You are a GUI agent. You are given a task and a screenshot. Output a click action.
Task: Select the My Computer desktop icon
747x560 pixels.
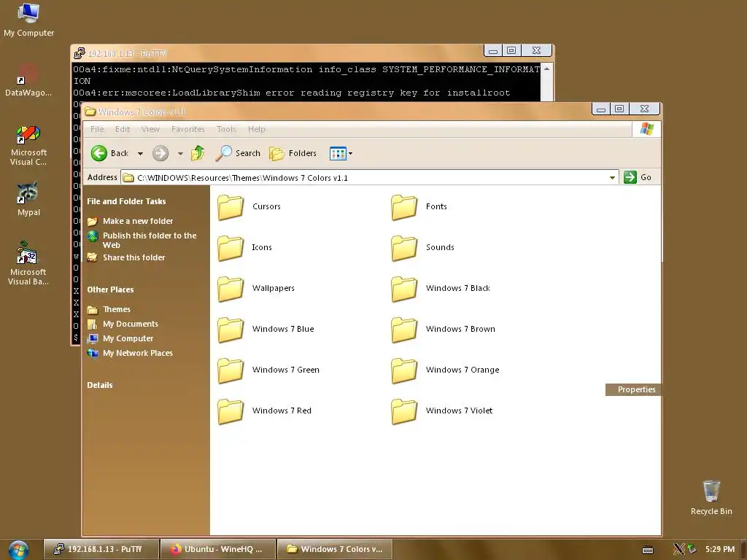(x=28, y=20)
